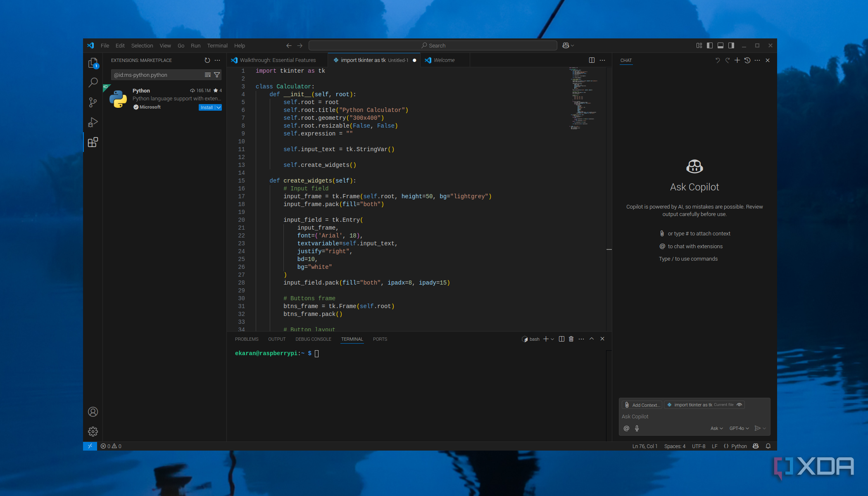Show chat history clock icon

(x=747, y=60)
